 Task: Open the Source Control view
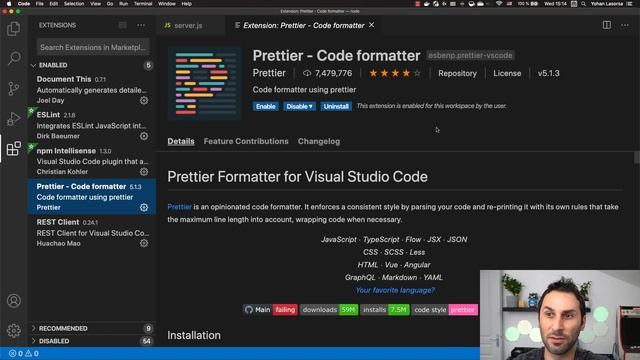tap(13, 88)
